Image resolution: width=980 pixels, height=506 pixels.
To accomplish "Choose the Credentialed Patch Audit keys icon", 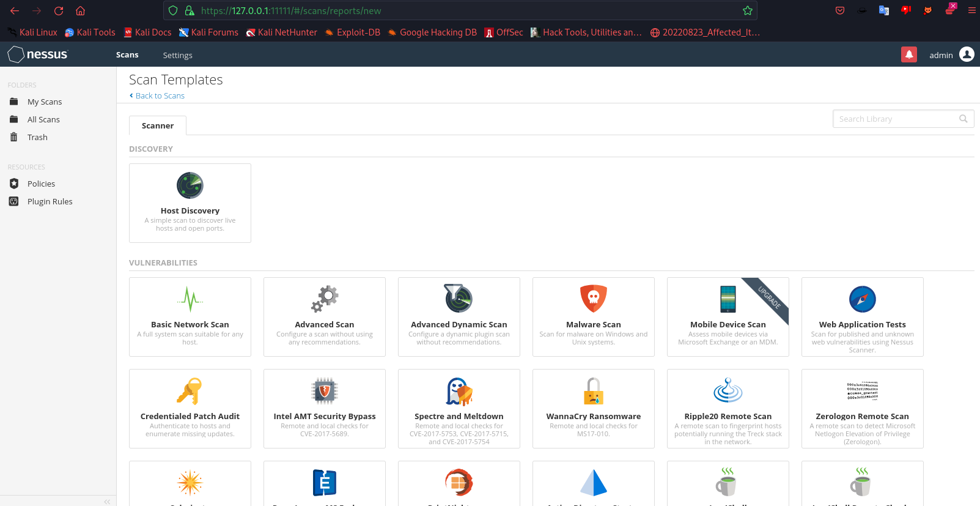I will pyautogui.click(x=190, y=391).
